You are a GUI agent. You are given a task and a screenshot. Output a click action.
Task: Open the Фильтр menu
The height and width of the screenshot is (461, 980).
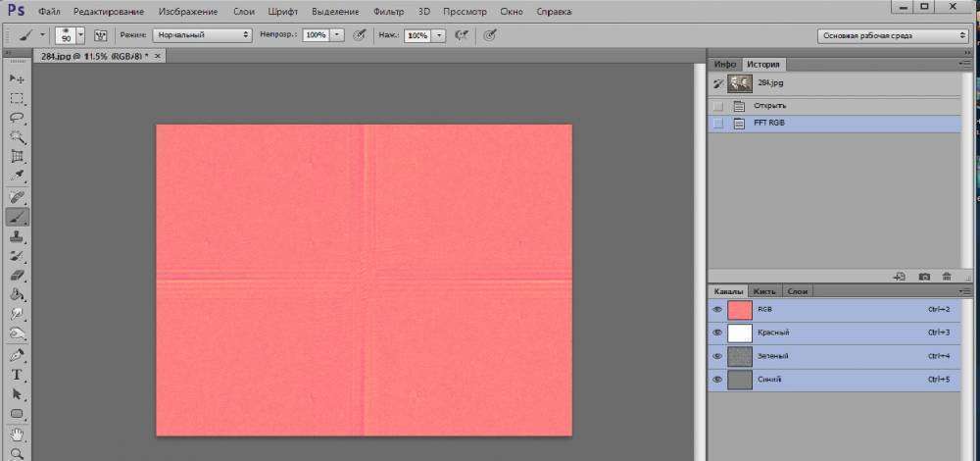click(386, 12)
